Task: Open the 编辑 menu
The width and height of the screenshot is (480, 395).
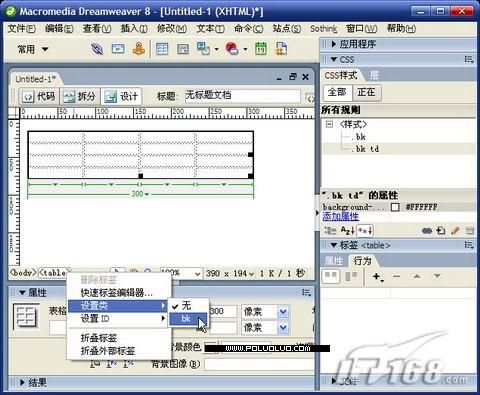Action: pos(59,29)
